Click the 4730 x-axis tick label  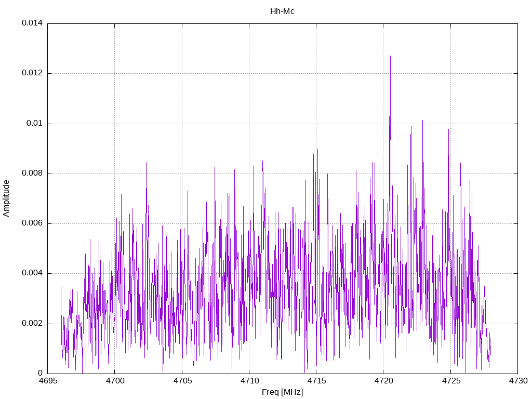click(518, 381)
